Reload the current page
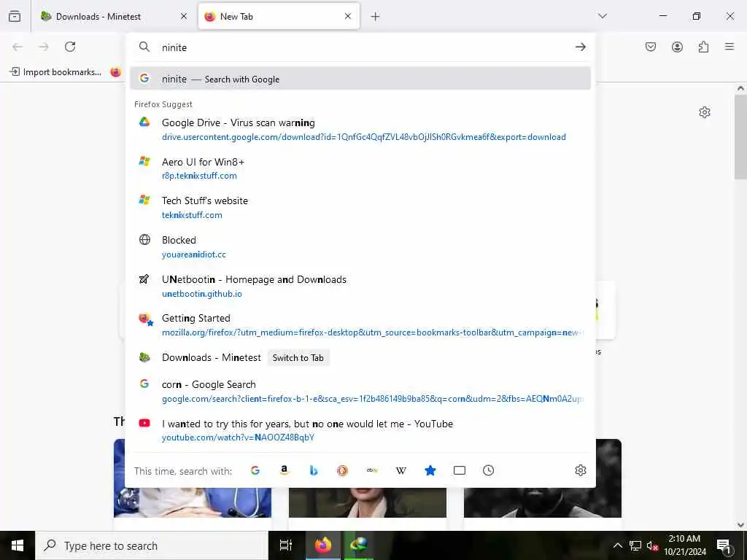 click(70, 47)
